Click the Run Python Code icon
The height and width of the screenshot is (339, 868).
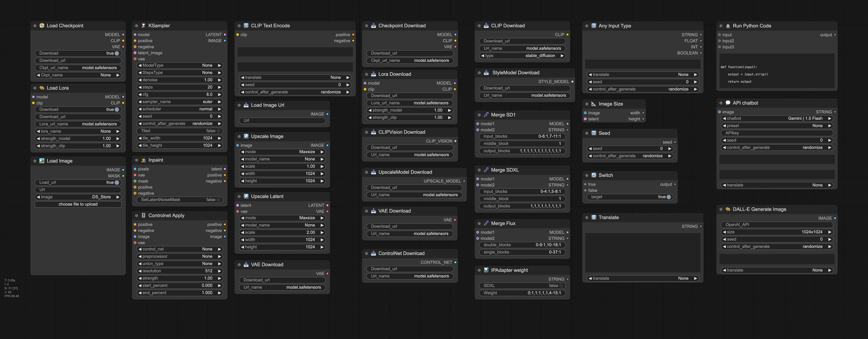(x=728, y=26)
